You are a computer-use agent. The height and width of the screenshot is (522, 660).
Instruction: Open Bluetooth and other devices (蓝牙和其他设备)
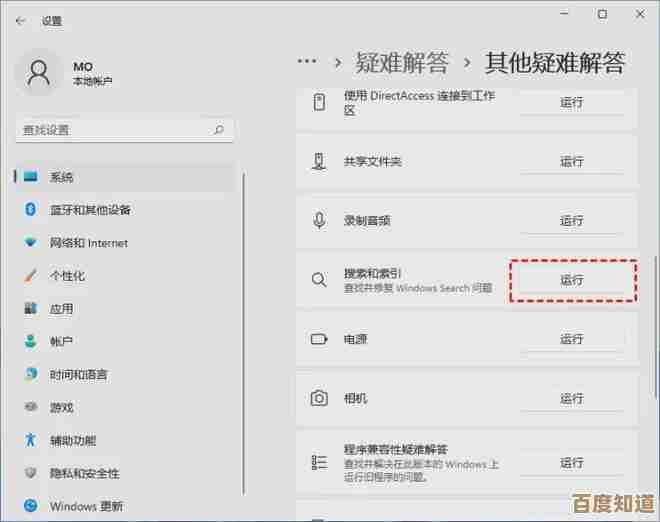[90, 210]
